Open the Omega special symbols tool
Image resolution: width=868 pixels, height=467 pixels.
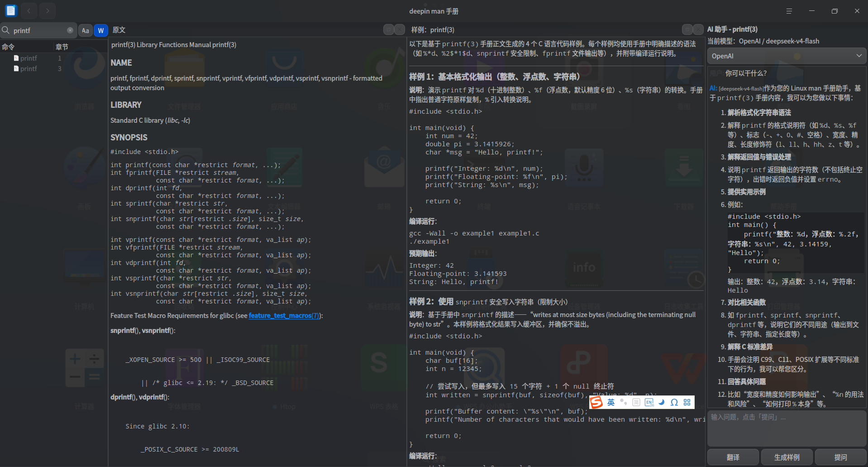coord(674,402)
